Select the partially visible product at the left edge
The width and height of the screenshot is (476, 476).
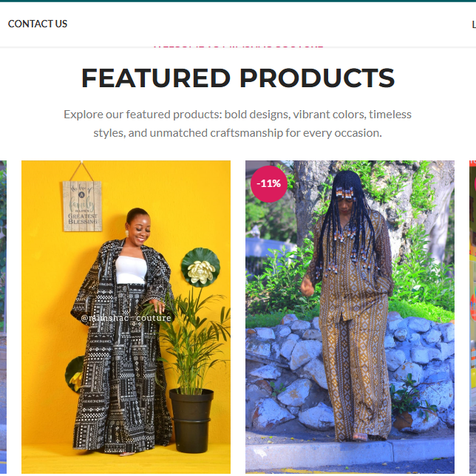(x=3, y=316)
